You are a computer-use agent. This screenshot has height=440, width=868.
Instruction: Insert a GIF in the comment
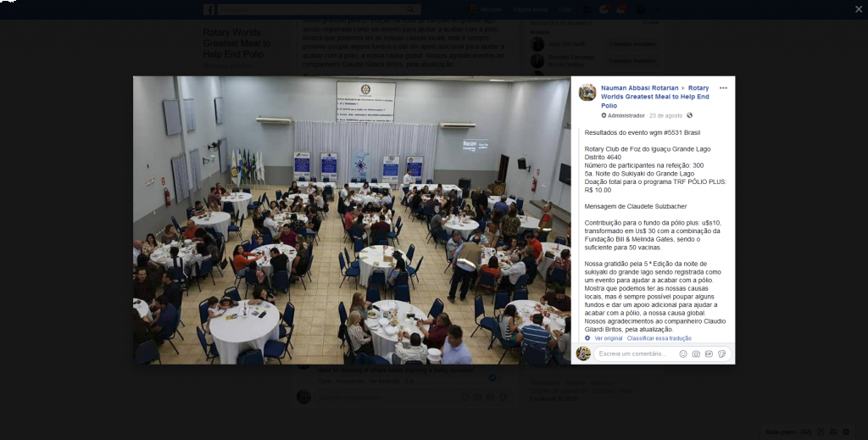point(709,354)
